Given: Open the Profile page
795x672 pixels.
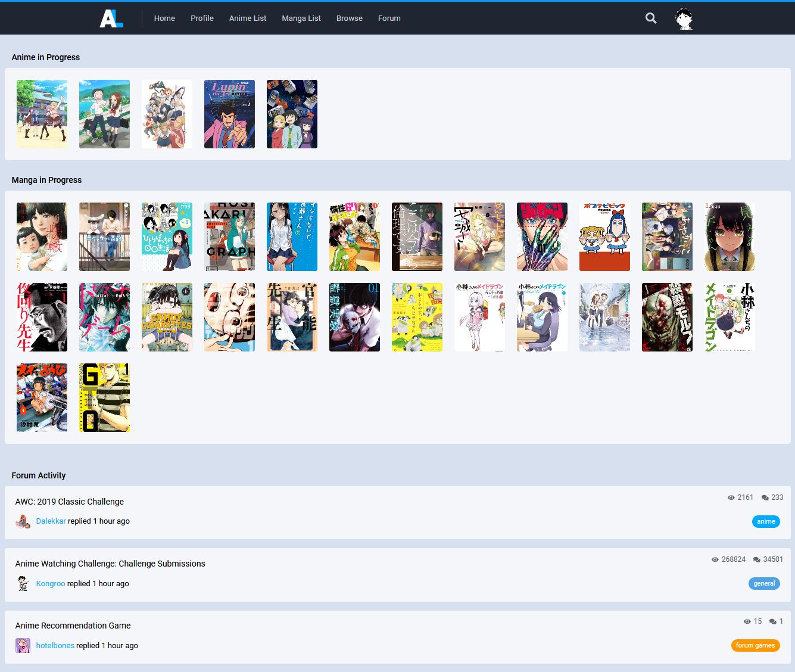Looking at the screenshot, I should [202, 18].
